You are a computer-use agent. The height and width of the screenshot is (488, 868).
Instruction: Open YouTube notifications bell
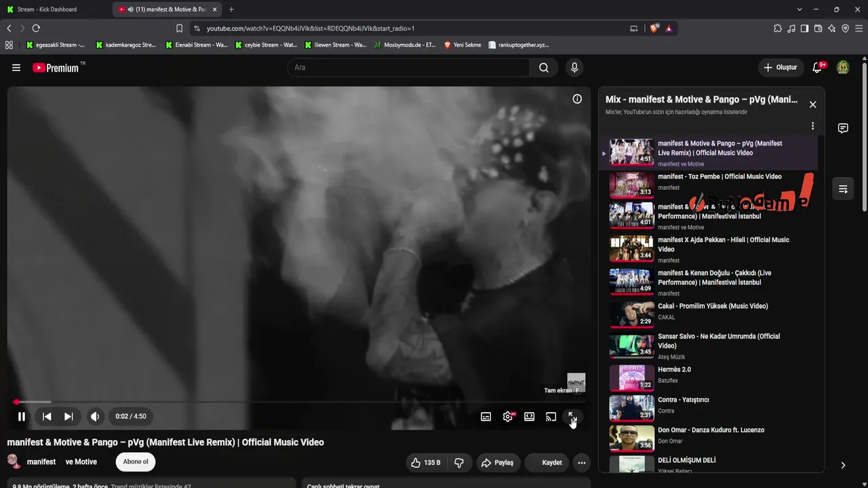[x=817, y=68]
